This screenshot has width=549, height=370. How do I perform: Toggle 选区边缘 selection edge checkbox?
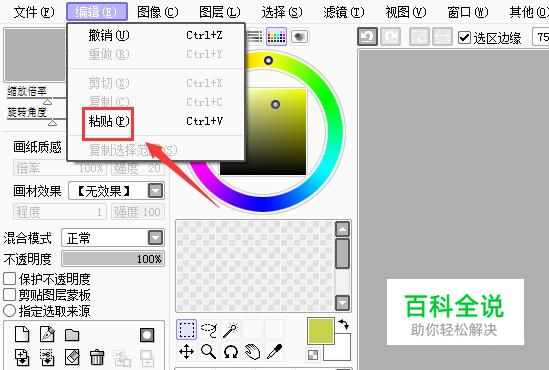tap(464, 38)
